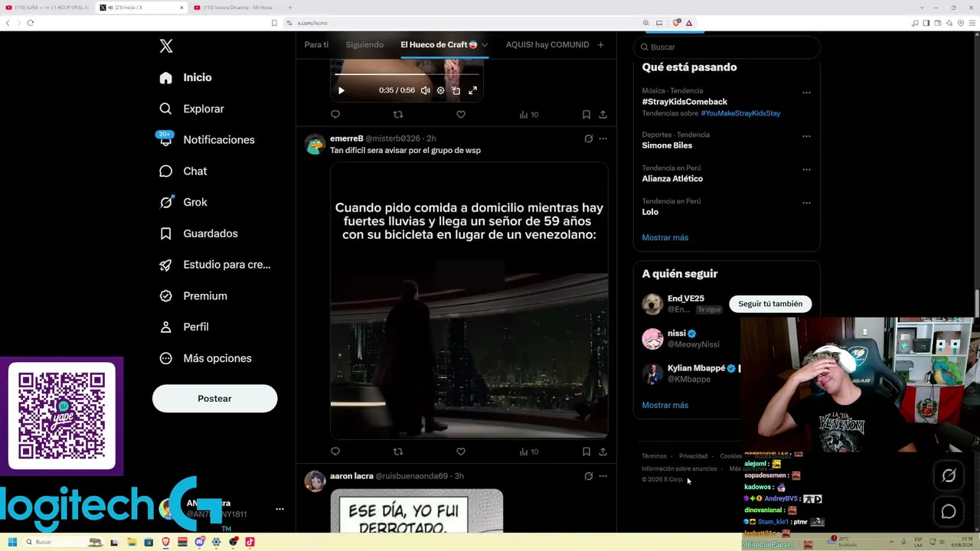Open the emerreB username link
Screen dimensions: 980x551
(347, 139)
